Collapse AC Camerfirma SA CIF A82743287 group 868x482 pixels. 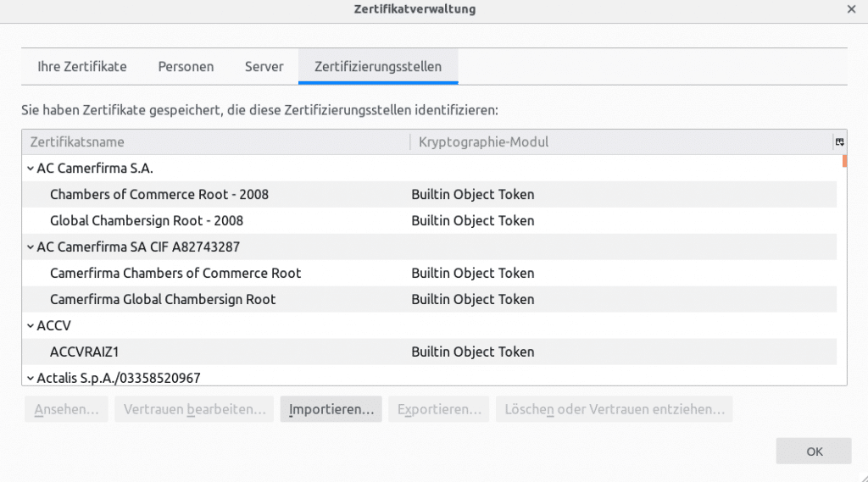coord(31,247)
